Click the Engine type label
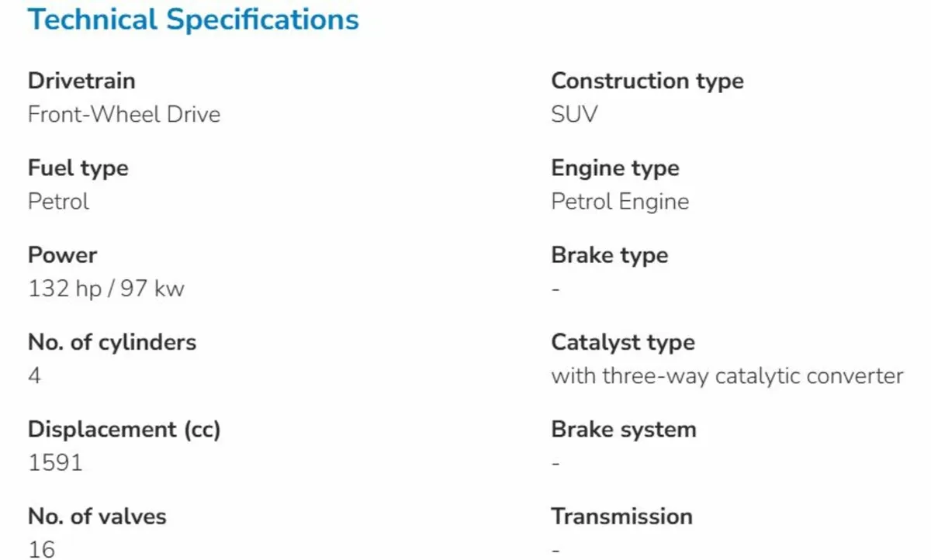This screenshot has width=931, height=560. (x=615, y=168)
